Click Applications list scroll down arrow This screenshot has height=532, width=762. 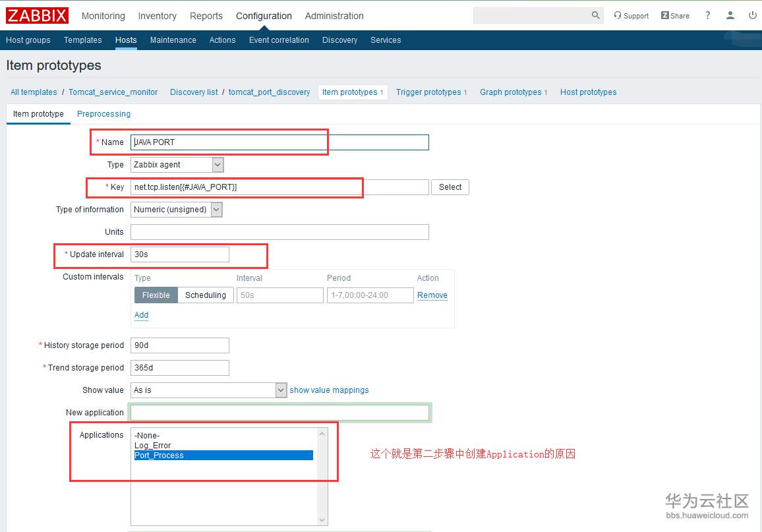click(x=322, y=520)
